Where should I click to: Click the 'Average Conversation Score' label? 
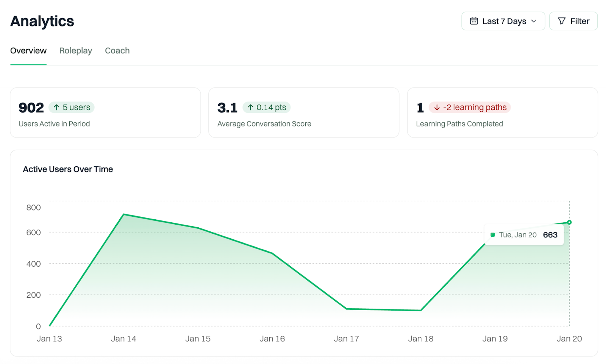(x=264, y=124)
